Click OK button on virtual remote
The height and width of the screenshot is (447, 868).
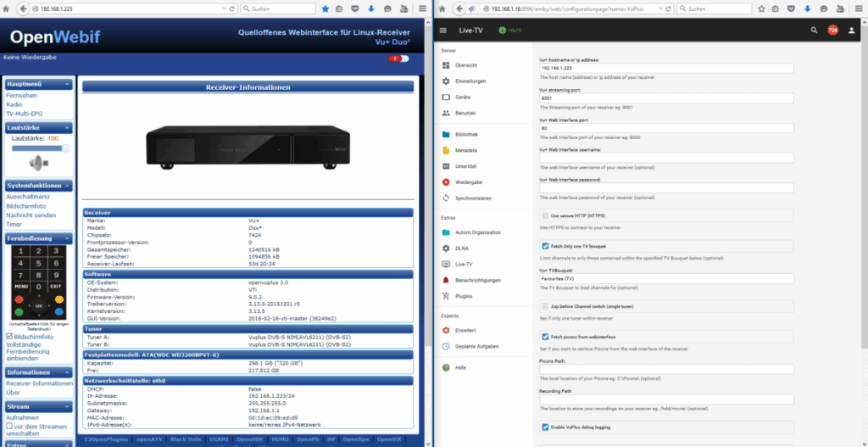(x=39, y=305)
